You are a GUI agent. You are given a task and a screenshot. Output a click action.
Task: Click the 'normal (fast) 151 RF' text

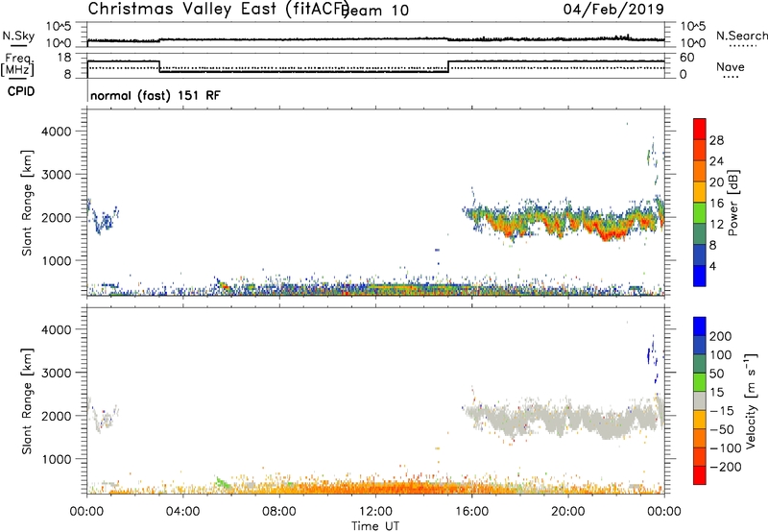coord(156,95)
